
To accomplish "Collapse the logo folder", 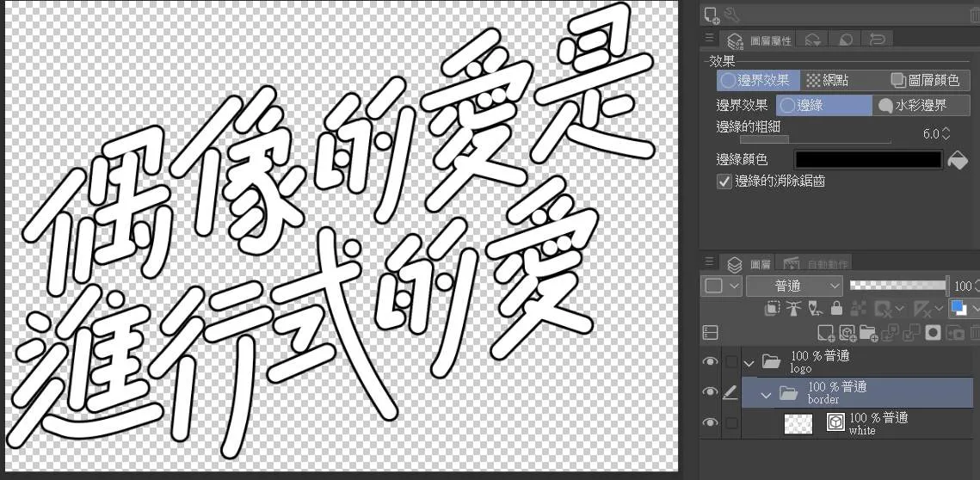I will click(749, 362).
